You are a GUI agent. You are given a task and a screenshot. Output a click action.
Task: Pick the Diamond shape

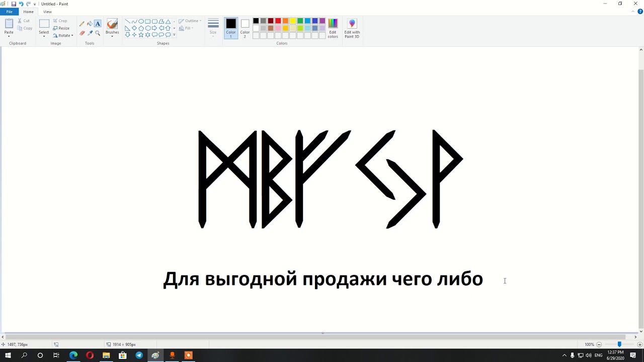point(134,28)
